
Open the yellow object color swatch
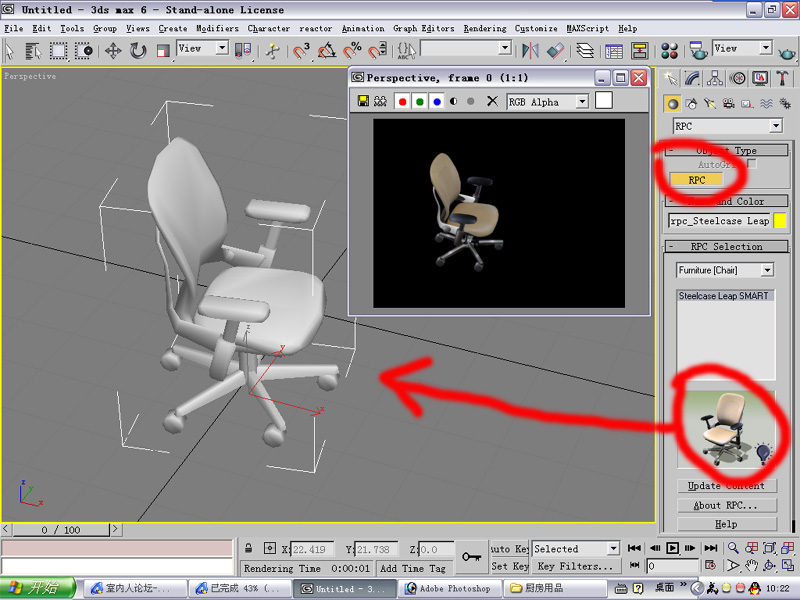pos(780,220)
